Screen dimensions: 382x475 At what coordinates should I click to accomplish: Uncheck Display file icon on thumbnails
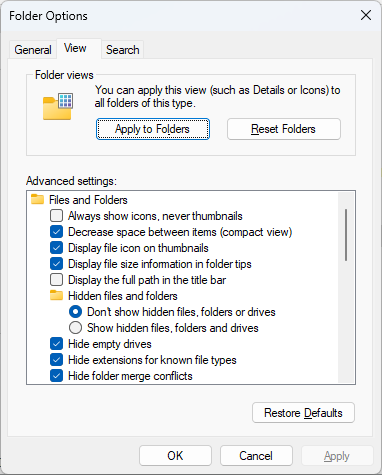pyautogui.click(x=56, y=248)
